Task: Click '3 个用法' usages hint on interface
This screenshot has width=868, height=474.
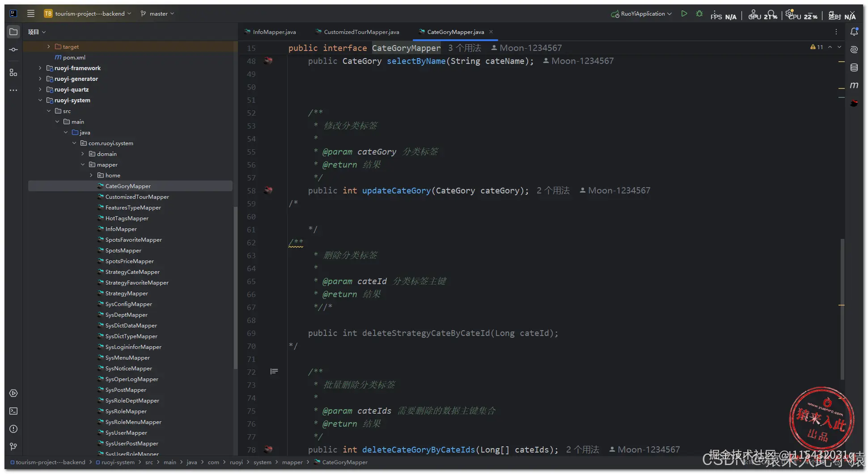Action: (x=465, y=48)
